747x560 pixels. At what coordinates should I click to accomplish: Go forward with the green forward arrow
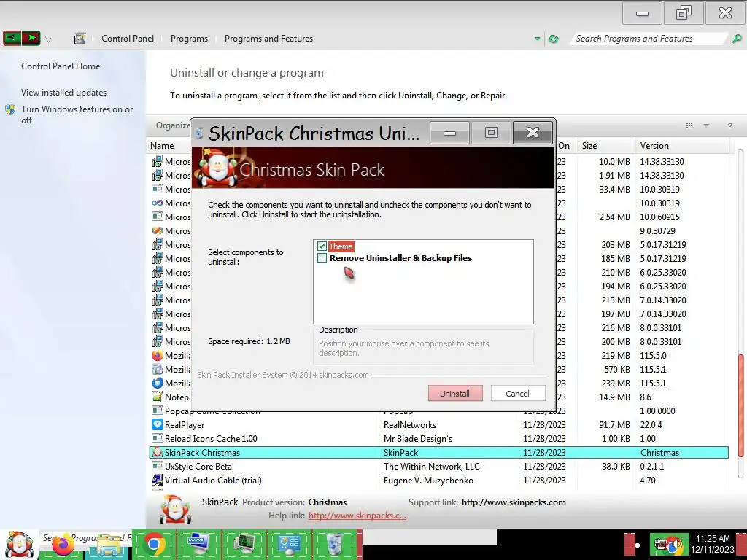31,38
